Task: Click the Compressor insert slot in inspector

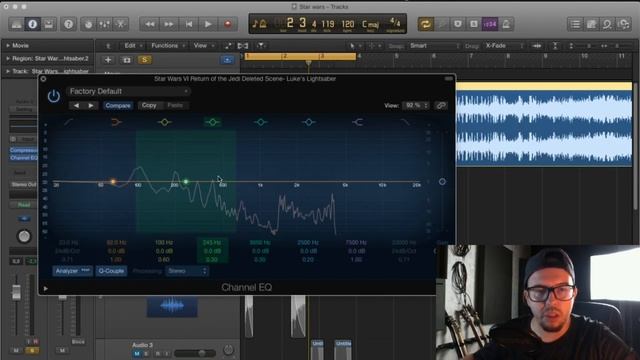Action: 24,150
